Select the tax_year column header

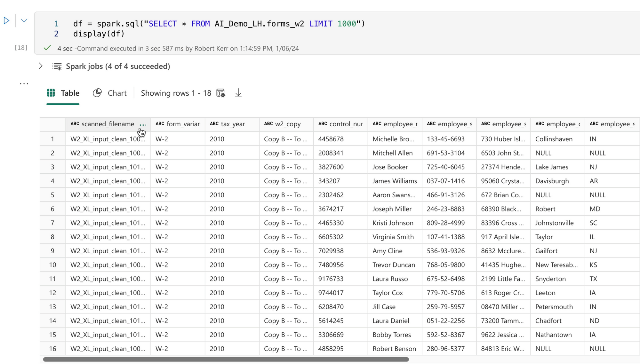pyautogui.click(x=232, y=124)
